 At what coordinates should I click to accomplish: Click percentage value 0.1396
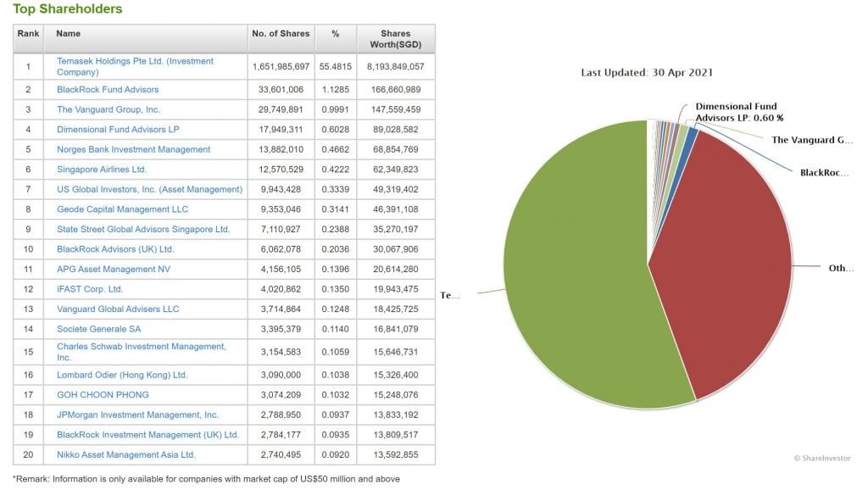pyautogui.click(x=336, y=269)
